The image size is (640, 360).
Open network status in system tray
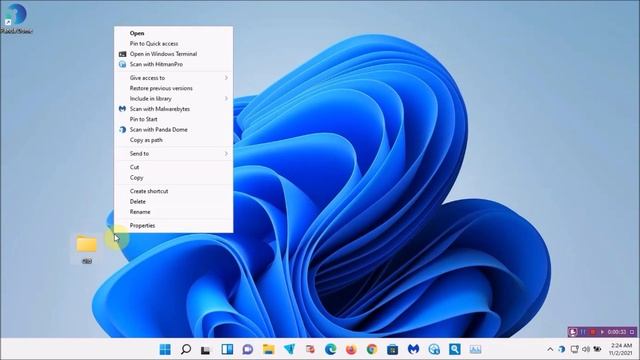(575, 349)
